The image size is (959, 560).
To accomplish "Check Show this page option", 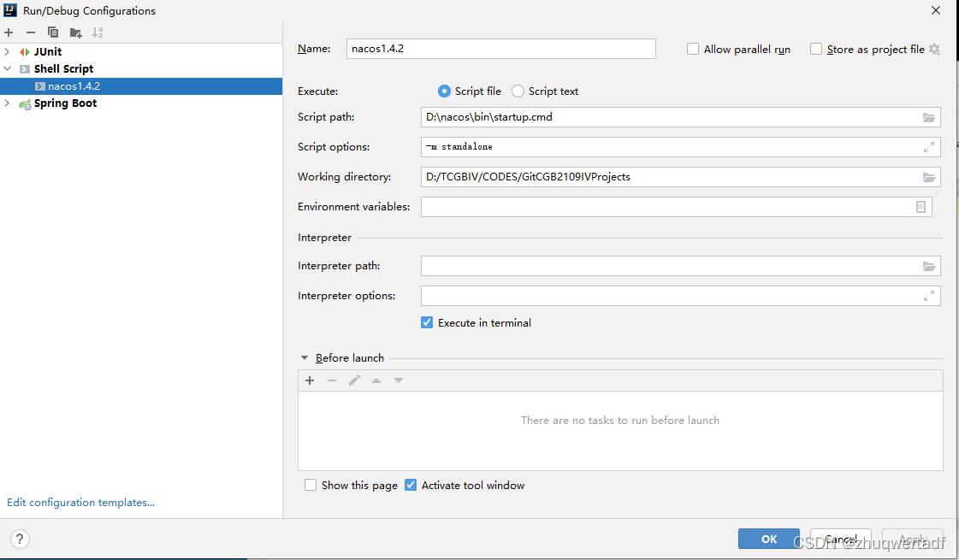I will click(311, 485).
